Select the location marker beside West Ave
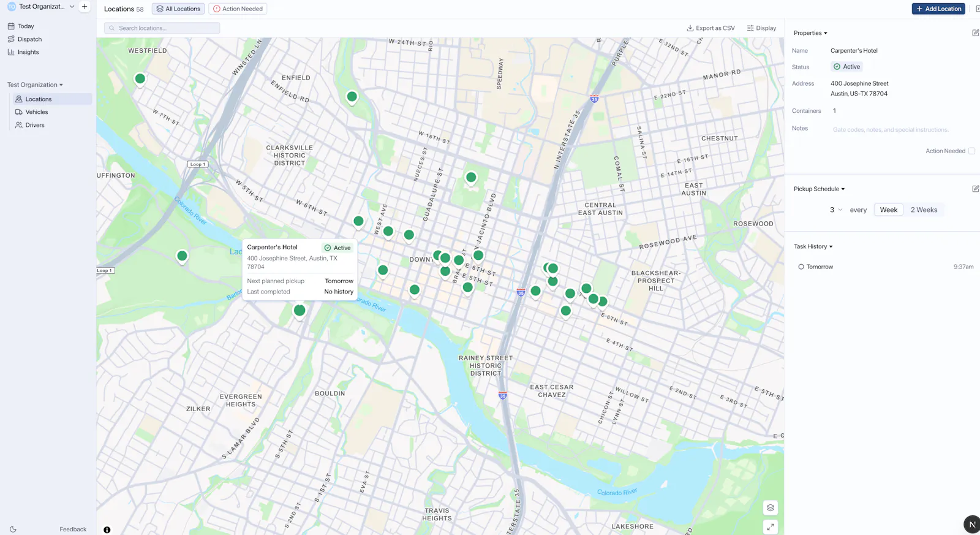This screenshot has height=535, width=980. (x=388, y=232)
